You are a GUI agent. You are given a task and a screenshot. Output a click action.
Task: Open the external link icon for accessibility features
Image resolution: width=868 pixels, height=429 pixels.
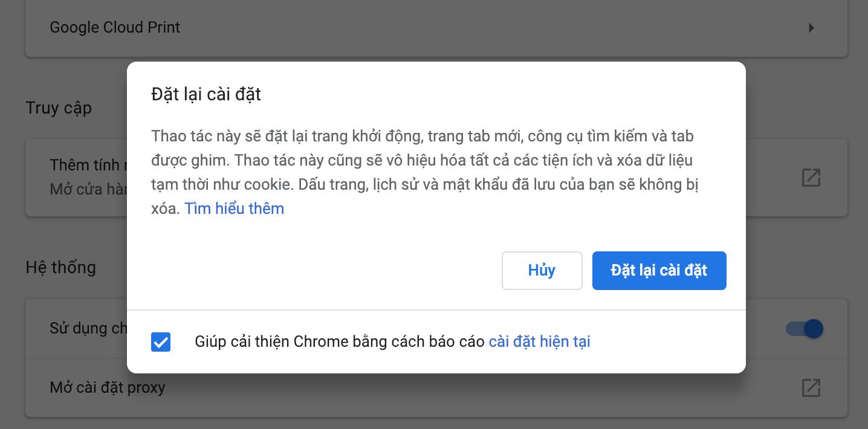(811, 178)
